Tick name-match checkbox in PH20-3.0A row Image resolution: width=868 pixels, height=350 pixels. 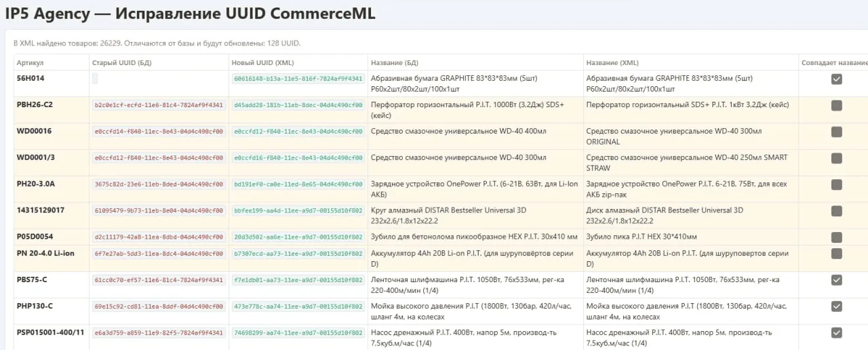[836, 184]
